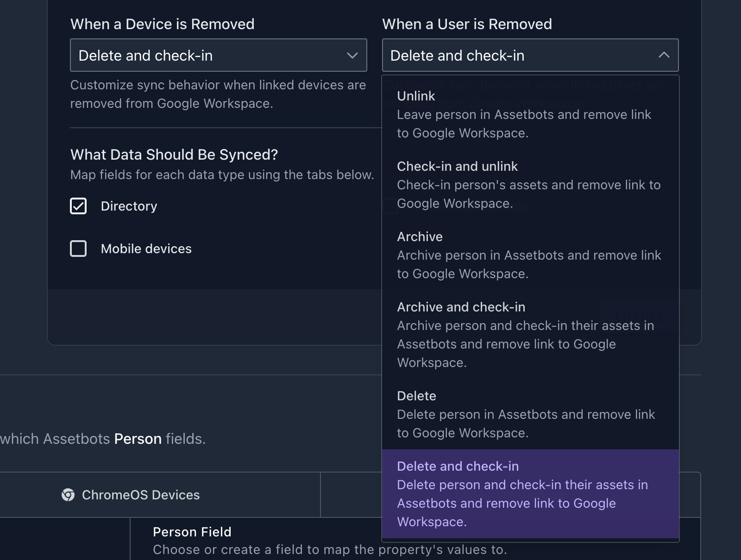
Task: Click the Chrome logo icon on ChromeOS tab
Action: coord(68,495)
